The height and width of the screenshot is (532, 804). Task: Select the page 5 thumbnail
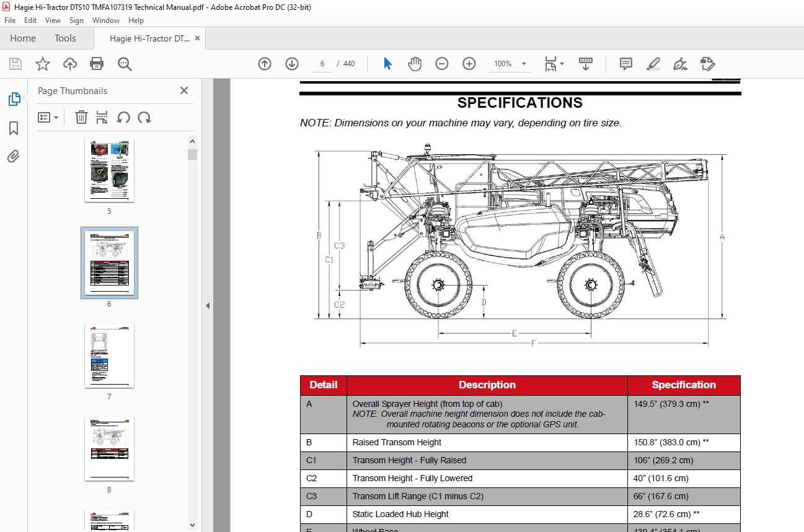click(x=109, y=170)
